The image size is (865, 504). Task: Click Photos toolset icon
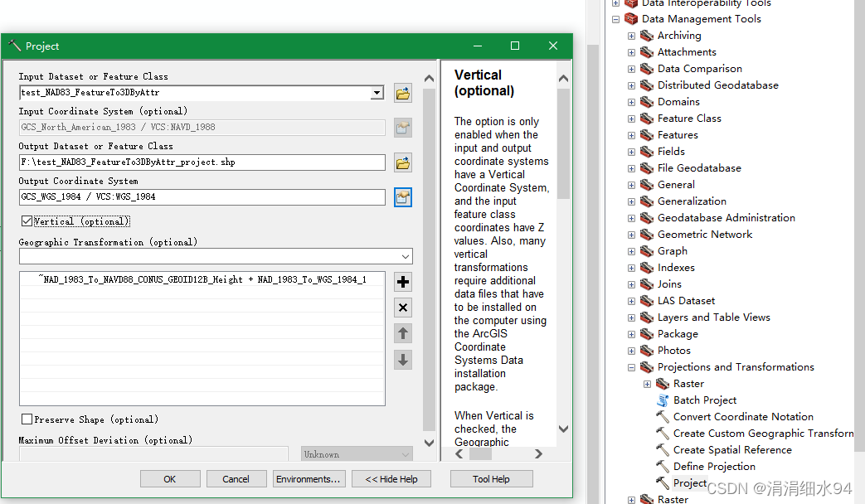pos(647,351)
